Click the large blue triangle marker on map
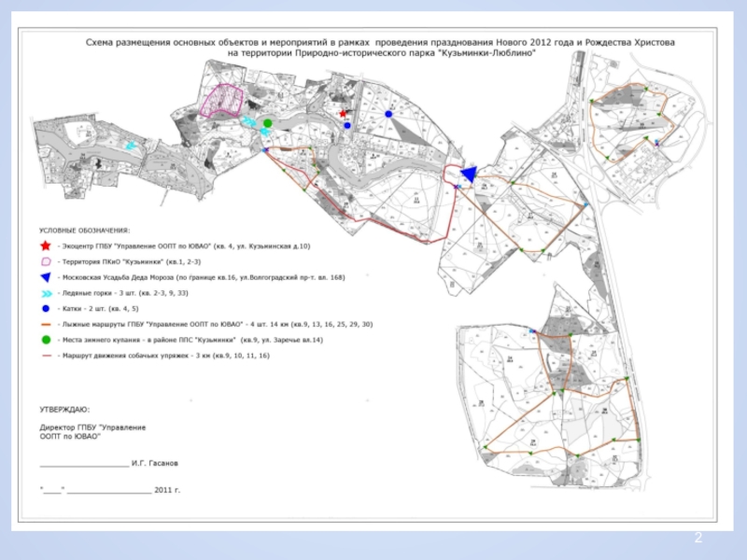Viewport: 747px width, 560px height. click(469, 174)
